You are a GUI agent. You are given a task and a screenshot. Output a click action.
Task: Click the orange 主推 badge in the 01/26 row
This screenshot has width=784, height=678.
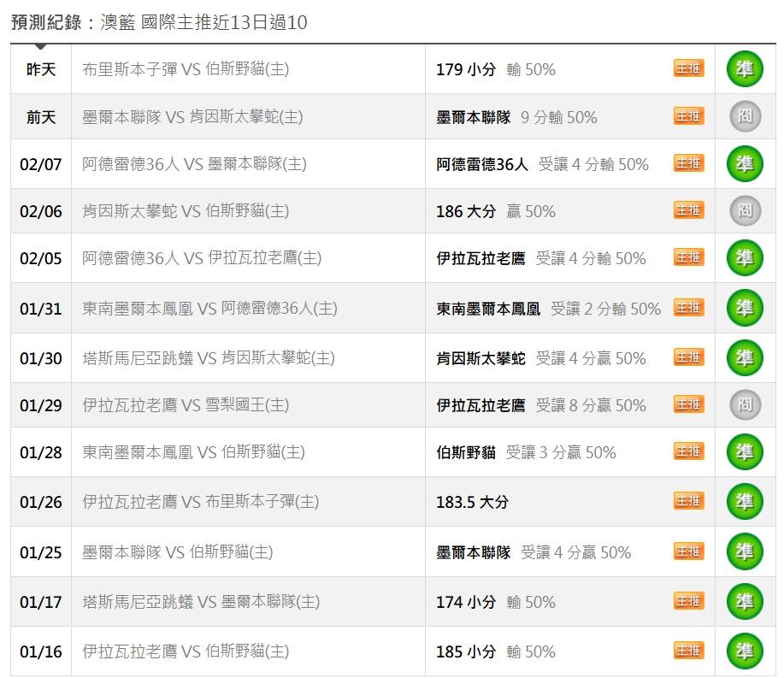[689, 500]
